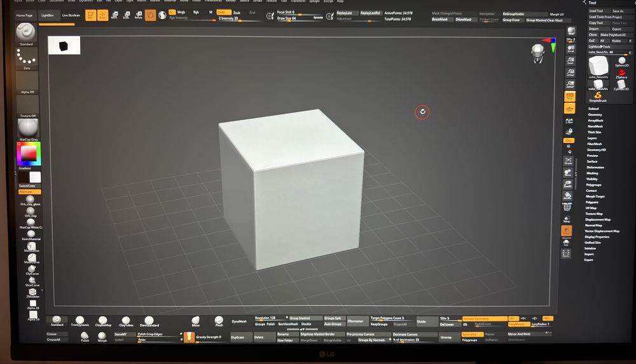Select the TrimDynamic brush
This screenshot has height=364, width=636.
(80, 321)
